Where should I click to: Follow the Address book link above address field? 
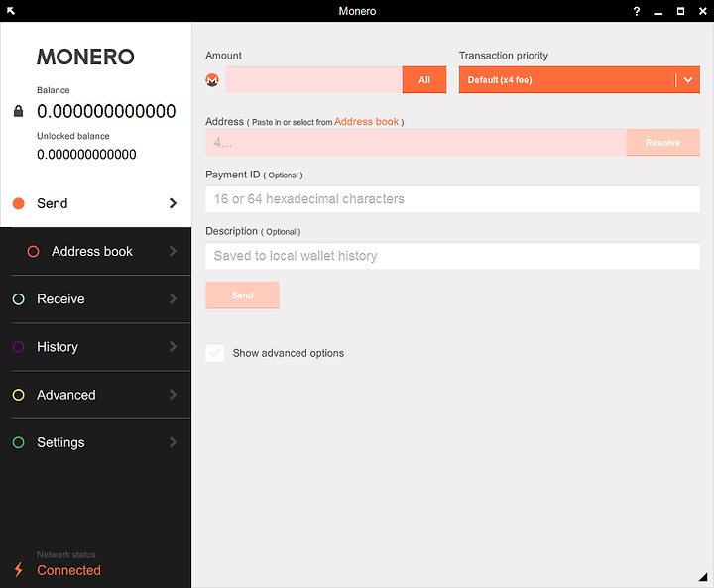pos(367,122)
